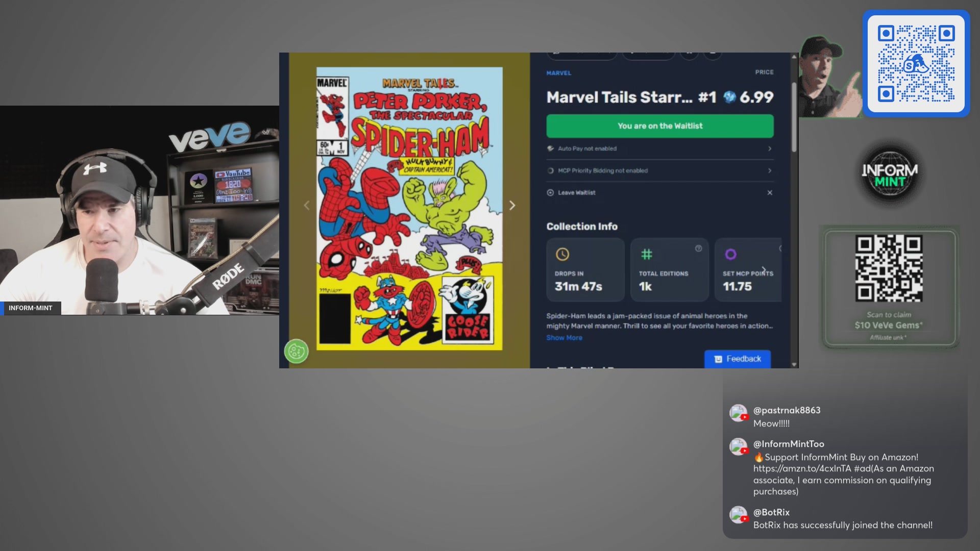Show the previous comic image with left arrow
The height and width of the screenshot is (551, 980).
point(307,205)
